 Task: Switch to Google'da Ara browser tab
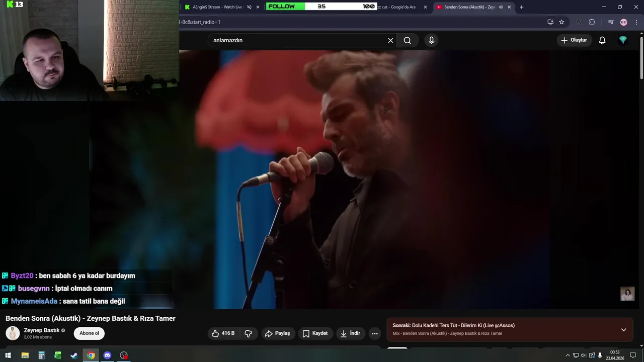397,7
